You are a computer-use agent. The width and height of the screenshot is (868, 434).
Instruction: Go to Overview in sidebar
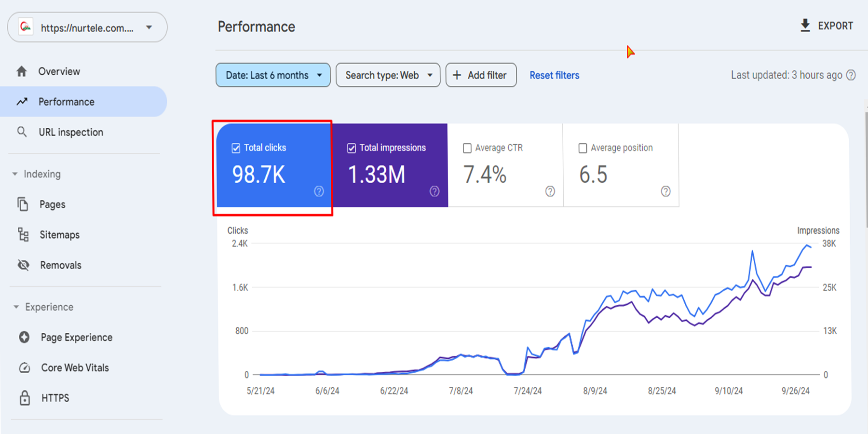pyautogui.click(x=59, y=71)
